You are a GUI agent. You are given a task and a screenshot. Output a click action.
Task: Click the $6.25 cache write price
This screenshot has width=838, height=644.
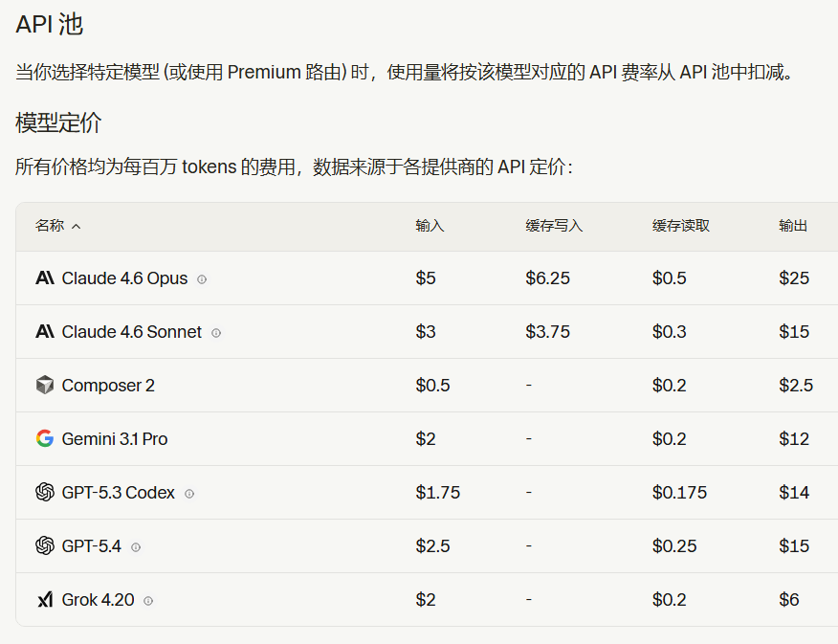point(548,278)
